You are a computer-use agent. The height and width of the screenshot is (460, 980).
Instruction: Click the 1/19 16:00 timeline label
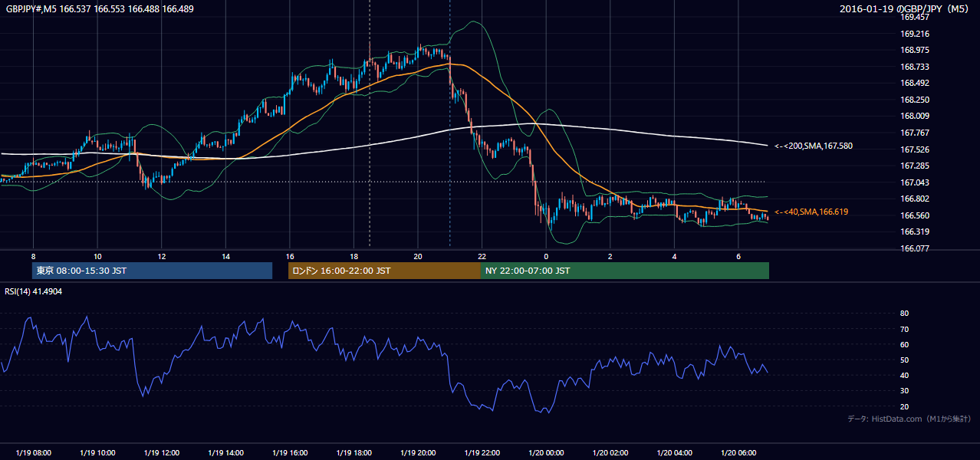pos(290,453)
